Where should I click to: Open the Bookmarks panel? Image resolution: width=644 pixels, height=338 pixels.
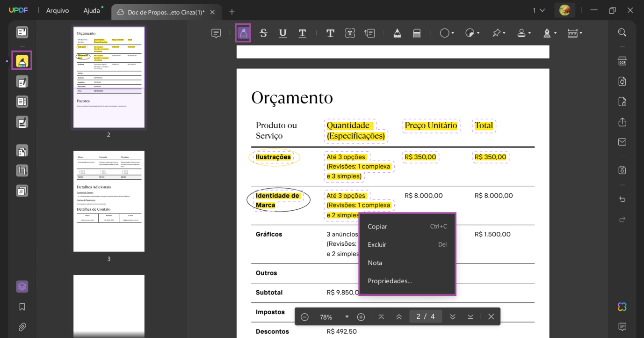click(22, 307)
